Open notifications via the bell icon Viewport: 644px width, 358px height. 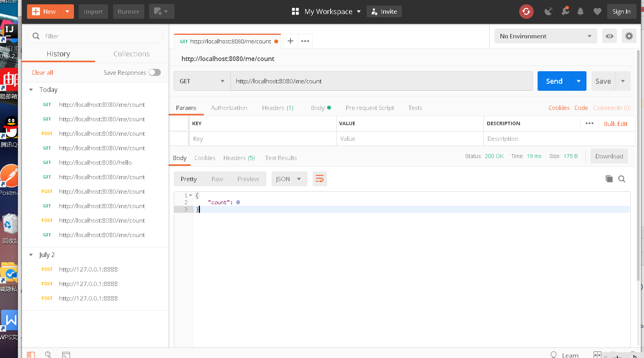click(x=580, y=11)
